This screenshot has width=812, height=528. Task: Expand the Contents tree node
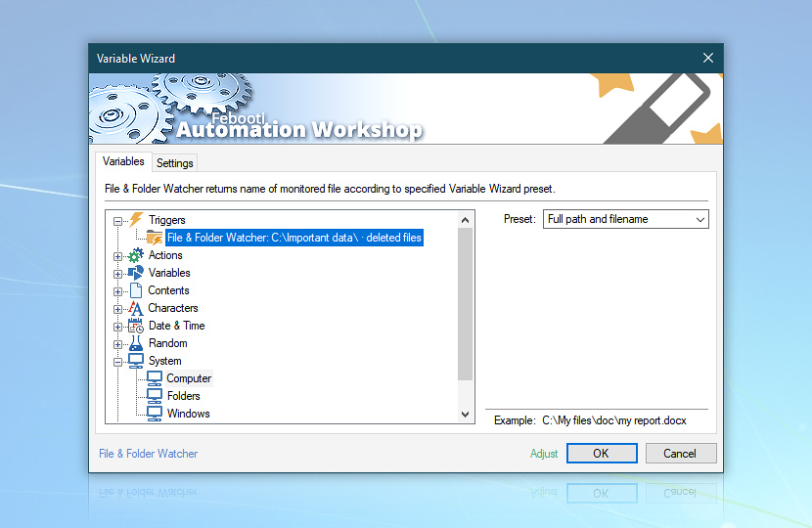(118, 291)
